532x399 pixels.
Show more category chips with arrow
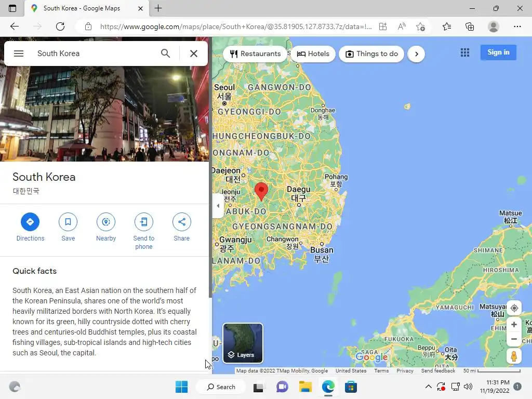point(416,54)
